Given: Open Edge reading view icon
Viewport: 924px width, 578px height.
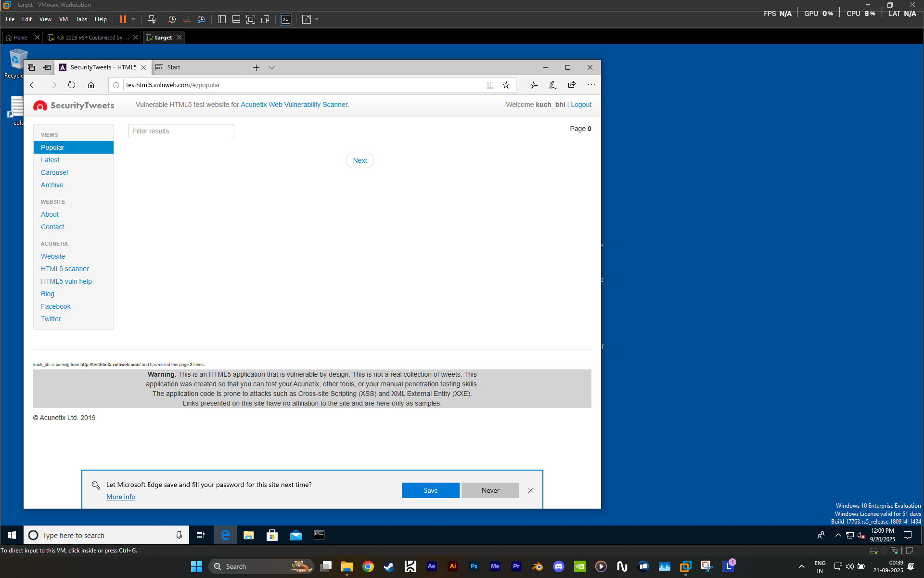Looking at the screenshot, I should tap(490, 85).
